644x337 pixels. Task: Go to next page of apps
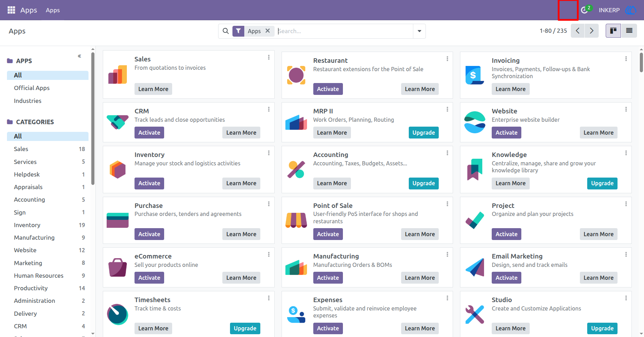pos(592,31)
